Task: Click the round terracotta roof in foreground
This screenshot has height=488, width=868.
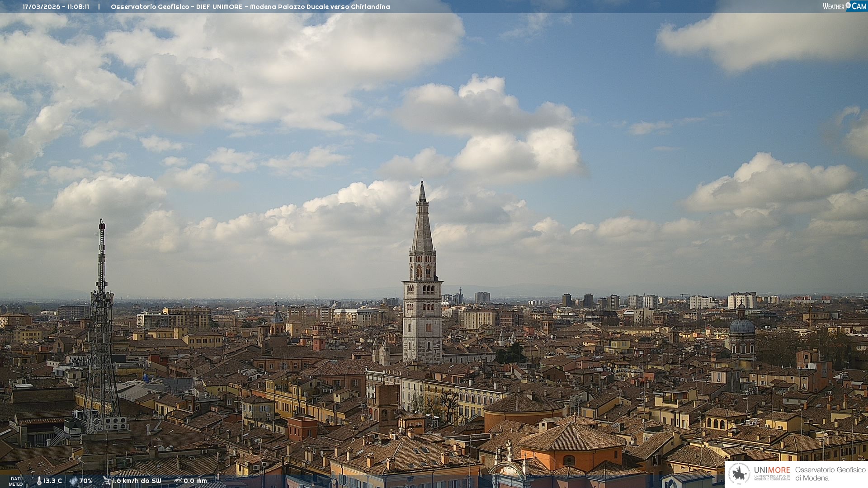Action: [523, 404]
